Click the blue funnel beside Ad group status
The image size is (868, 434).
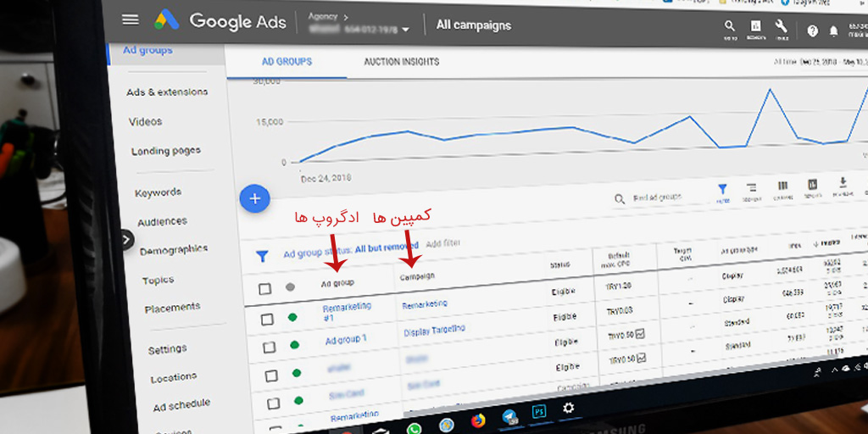[x=262, y=256]
